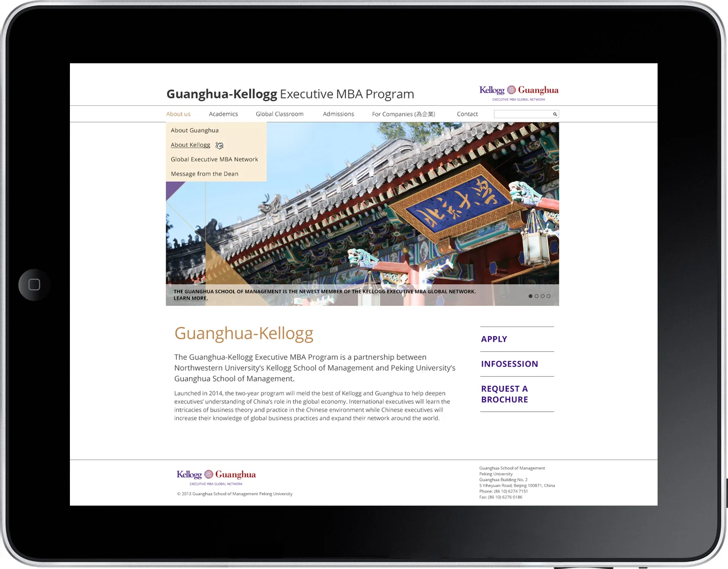This screenshot has width=728, height=569.
Task: Click the Kellogg Guanghua logo in footer
Action: pyautogui.click(x=216, y=477)
